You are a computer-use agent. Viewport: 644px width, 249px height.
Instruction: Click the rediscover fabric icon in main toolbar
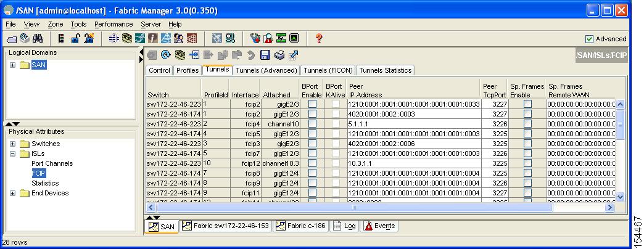25,39
